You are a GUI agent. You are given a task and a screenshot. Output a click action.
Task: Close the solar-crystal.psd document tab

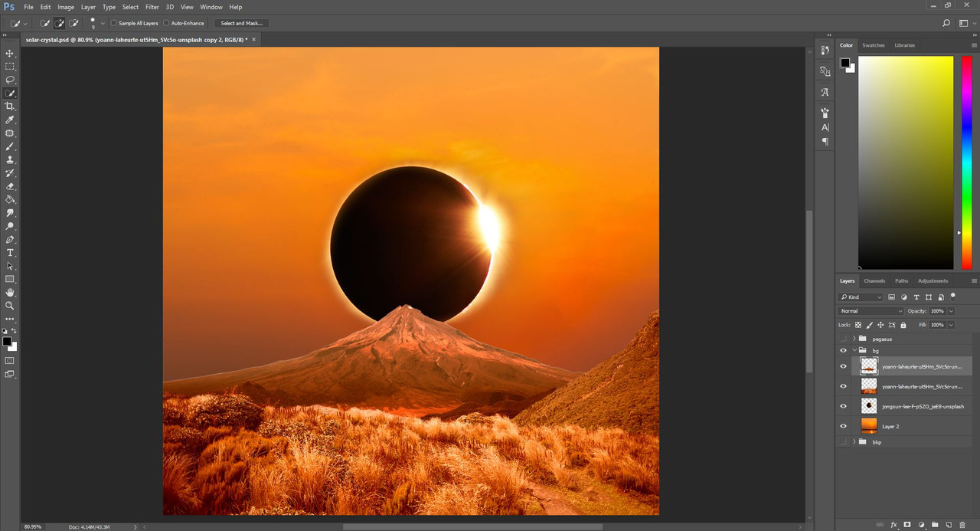[x=253, y=39]
